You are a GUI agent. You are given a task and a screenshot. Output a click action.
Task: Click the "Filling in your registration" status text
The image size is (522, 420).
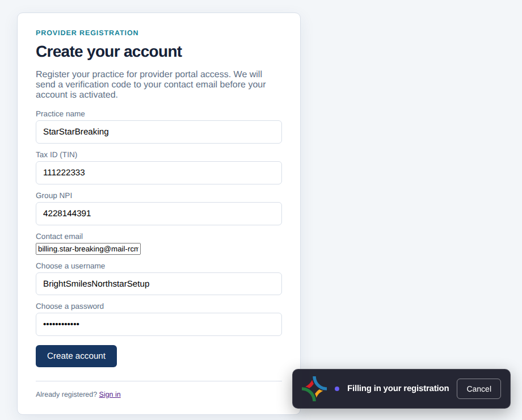[398, 388]
